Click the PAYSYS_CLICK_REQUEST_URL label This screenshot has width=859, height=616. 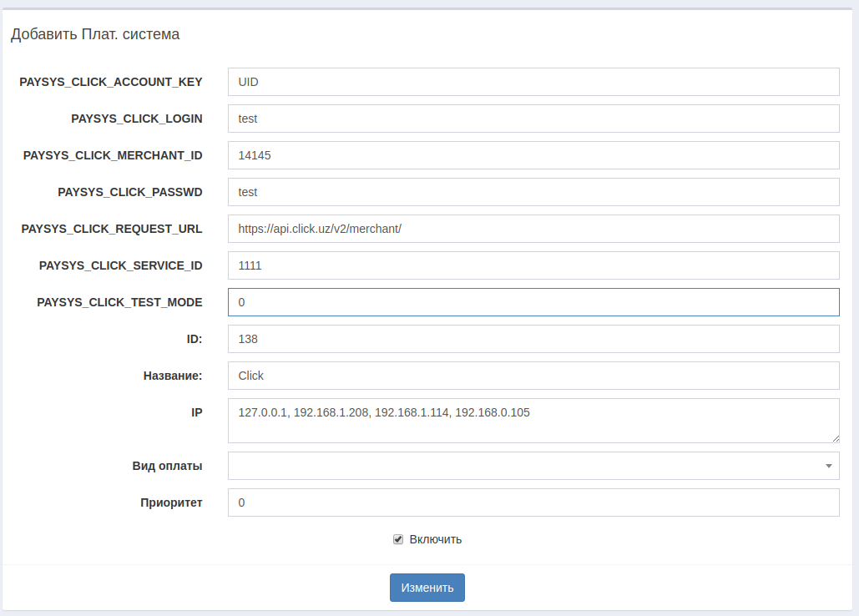(x=112, y=229)
